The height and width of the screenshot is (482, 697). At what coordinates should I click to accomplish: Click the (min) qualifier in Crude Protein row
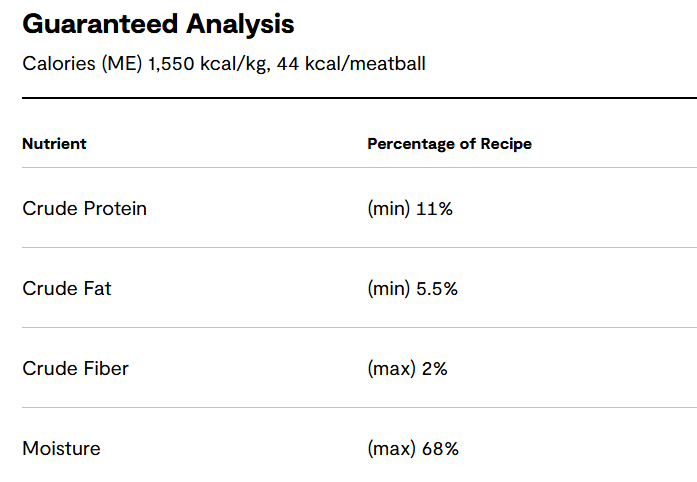coord(389,209)
